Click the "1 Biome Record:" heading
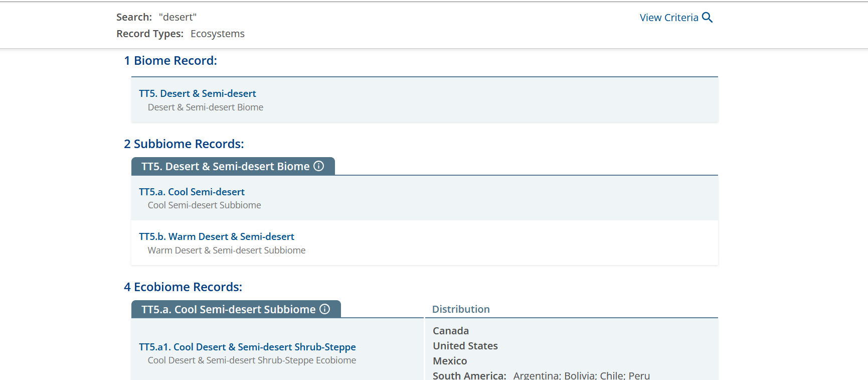 [170, 61]
